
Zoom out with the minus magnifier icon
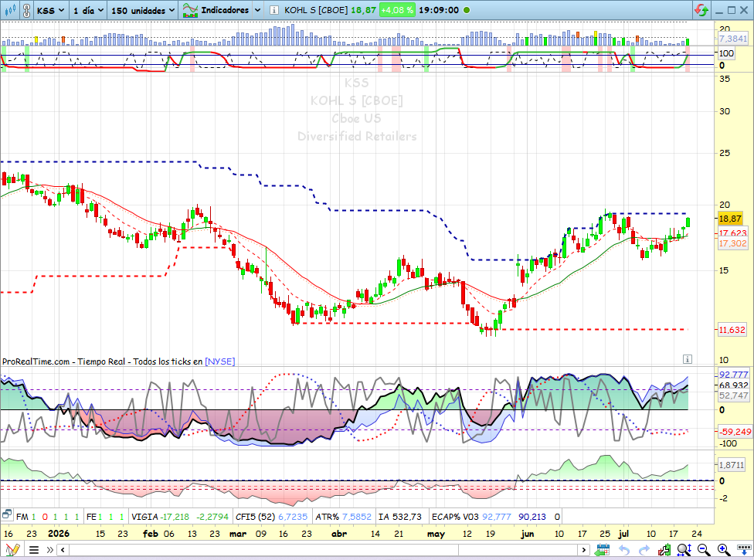click(x=704, y=549)
